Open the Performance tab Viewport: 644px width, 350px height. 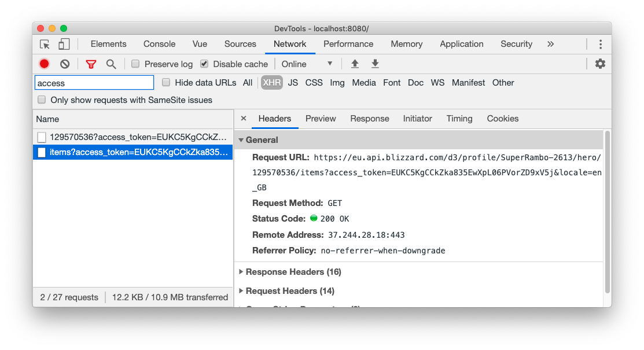[348, 44]
